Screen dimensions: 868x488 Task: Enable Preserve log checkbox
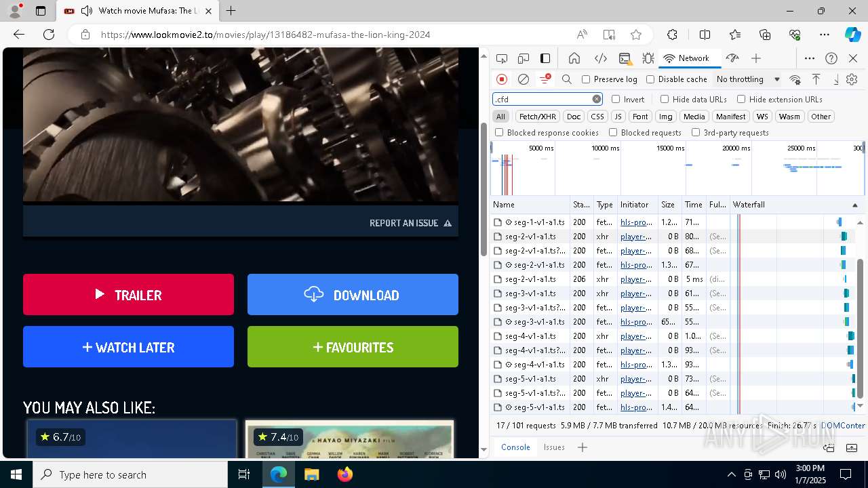click(x=586, y=79)
